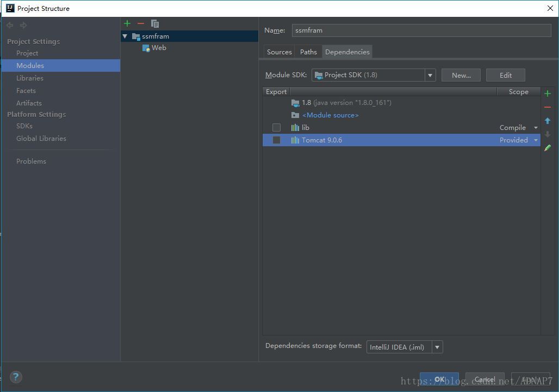Focus the module Name input field

[x=421, y=30]
